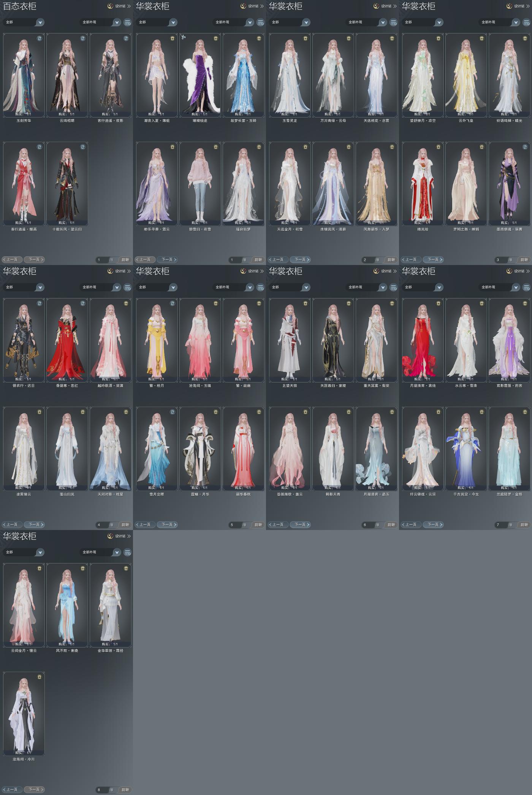Open the list filter icon in 百态衣柜 panel
The width and height of the screenshot is (532, 795).
coord(128,22)
